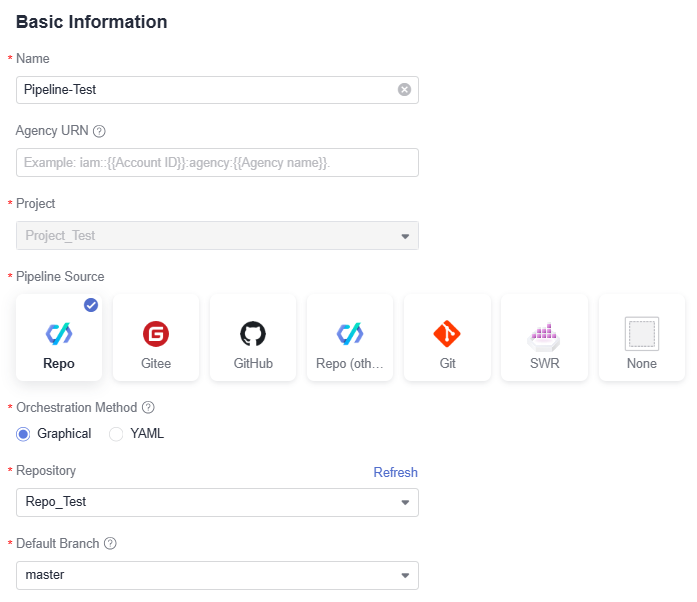Choose the Gitee source icon

pyautogui.click(x=156, y=334)
